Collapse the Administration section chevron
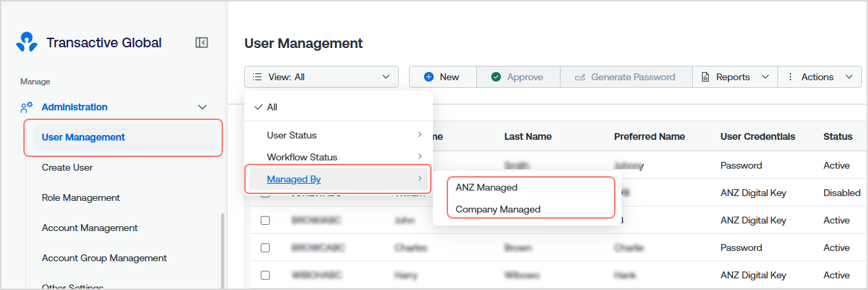Image resolution: width=868 pixels, height=290 pixels. tap(202, 107)
